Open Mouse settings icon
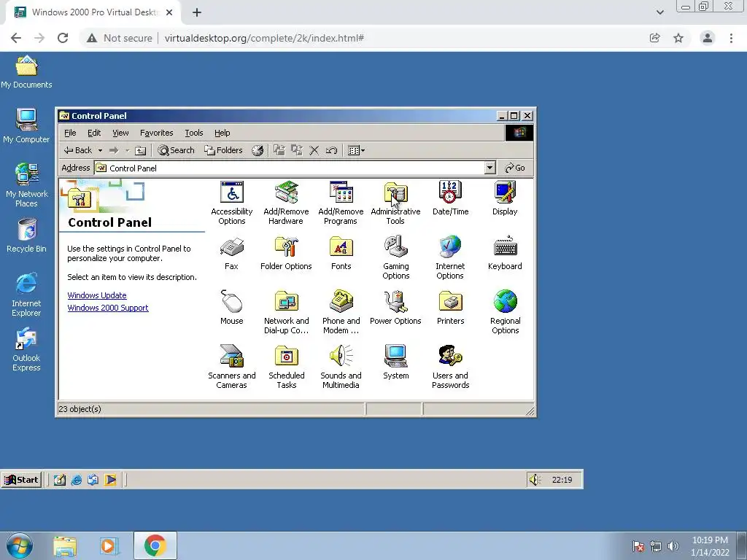Screen dimensions: 747x560 (231, 308)
